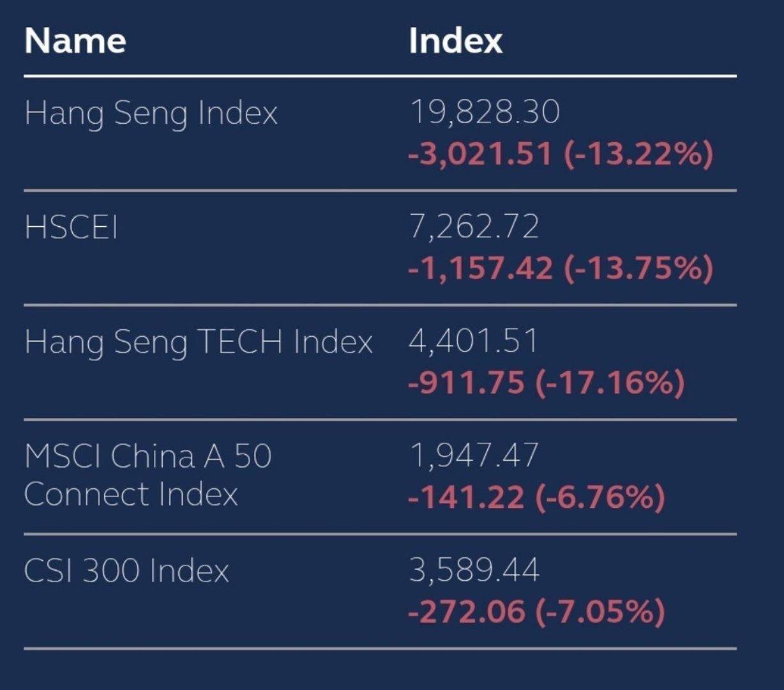Screen dimensions: 784x690
Task: Open Hang Seng TECH Index entry
Action: pyautogui.click(x=199, y=342)
